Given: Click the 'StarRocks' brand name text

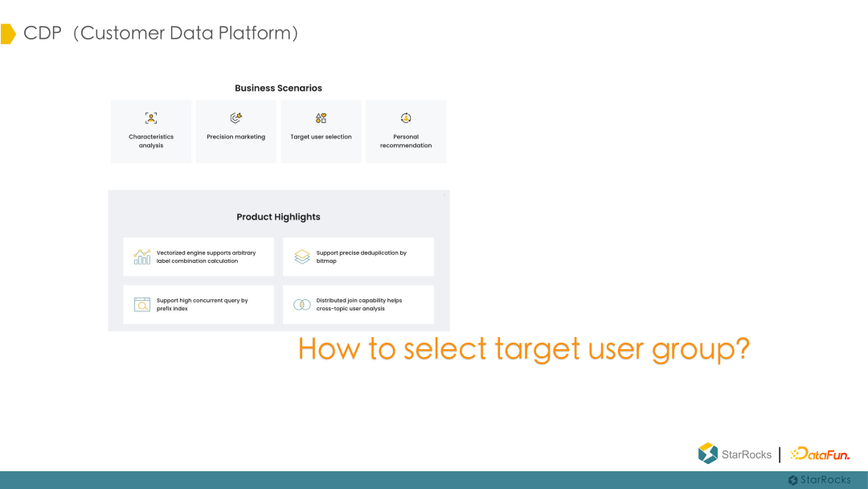Looking at the screenshot, I should (746, 454).
